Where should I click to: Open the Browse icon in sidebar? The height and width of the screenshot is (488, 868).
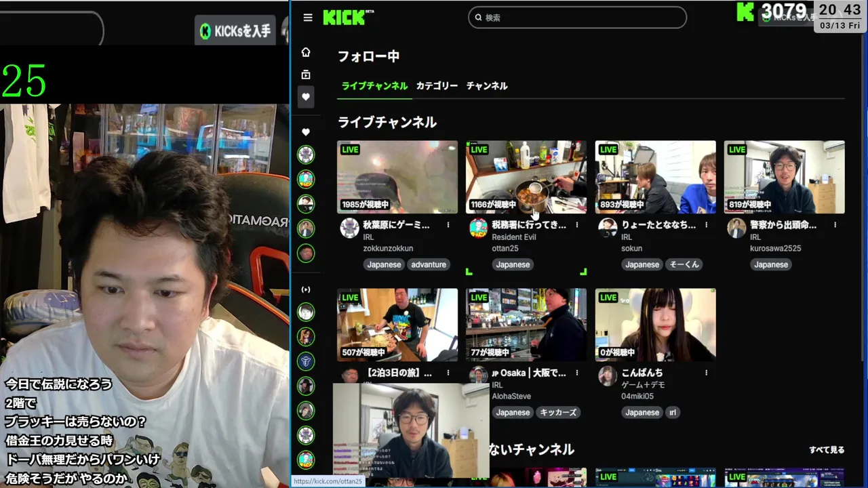click(x=306, y=75)
